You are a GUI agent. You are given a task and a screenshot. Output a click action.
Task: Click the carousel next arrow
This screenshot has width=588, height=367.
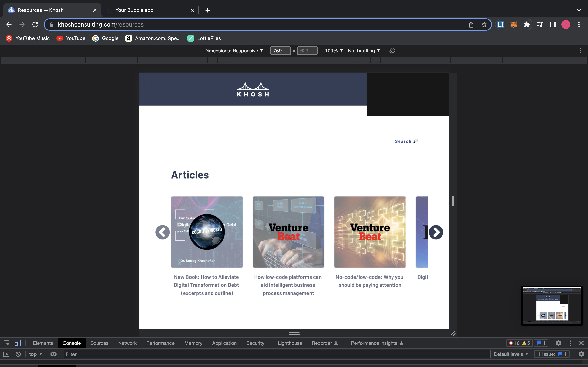point(436,232)
